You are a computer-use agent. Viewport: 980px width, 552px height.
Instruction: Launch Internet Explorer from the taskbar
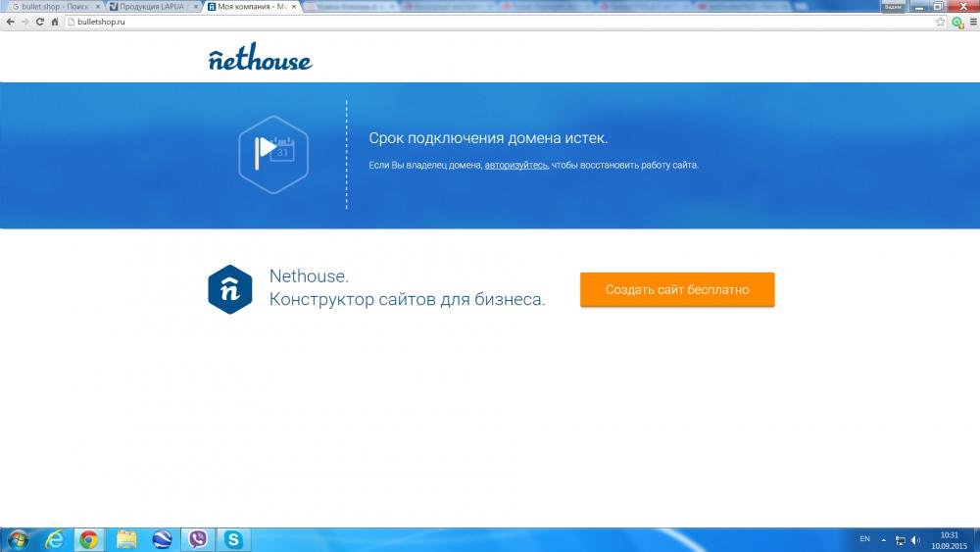(x=55, y=539)
